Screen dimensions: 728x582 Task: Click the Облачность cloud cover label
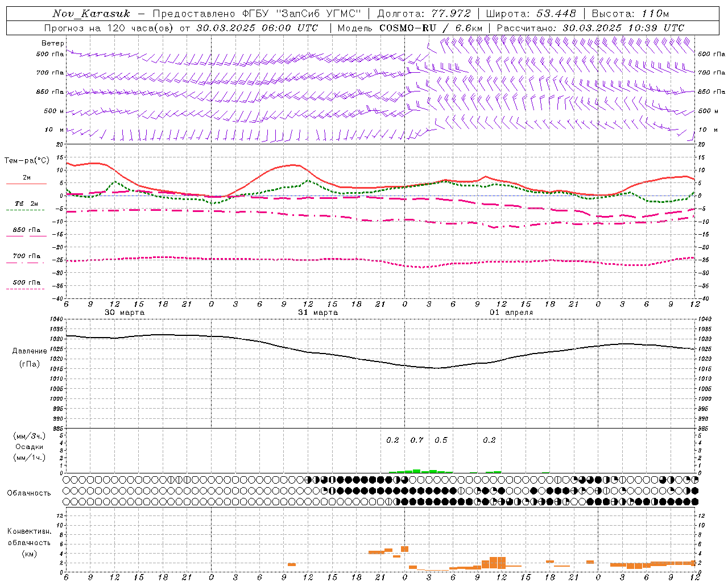(x=29, y=493)
